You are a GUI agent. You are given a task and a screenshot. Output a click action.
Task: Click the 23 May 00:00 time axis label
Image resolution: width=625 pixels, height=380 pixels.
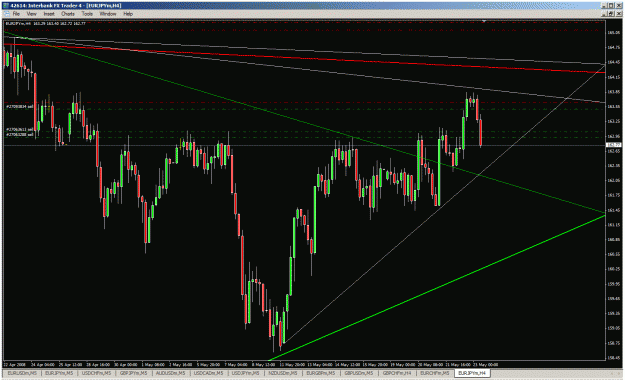[x=485, y=364]
